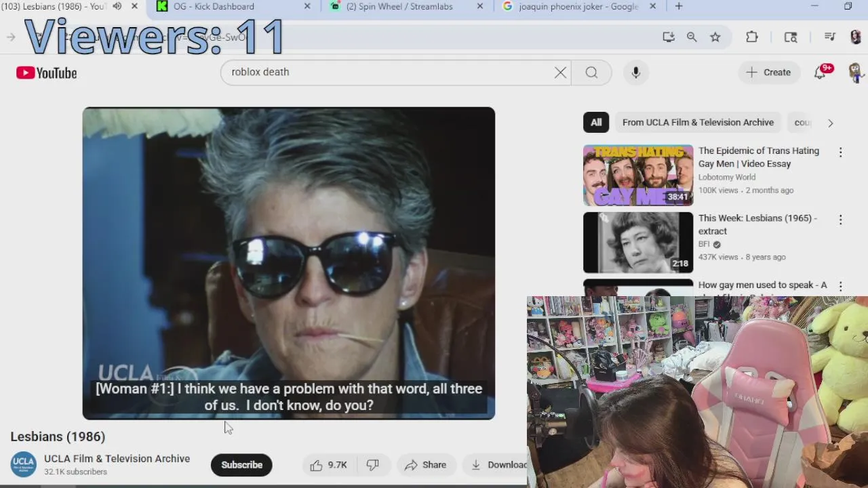Dislike the video with thumbs down
The image size is (868, 488).
point(372,465)
